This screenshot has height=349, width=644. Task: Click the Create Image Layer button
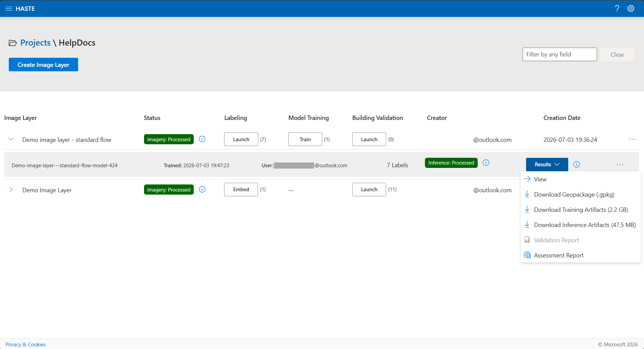coord(43,65)
